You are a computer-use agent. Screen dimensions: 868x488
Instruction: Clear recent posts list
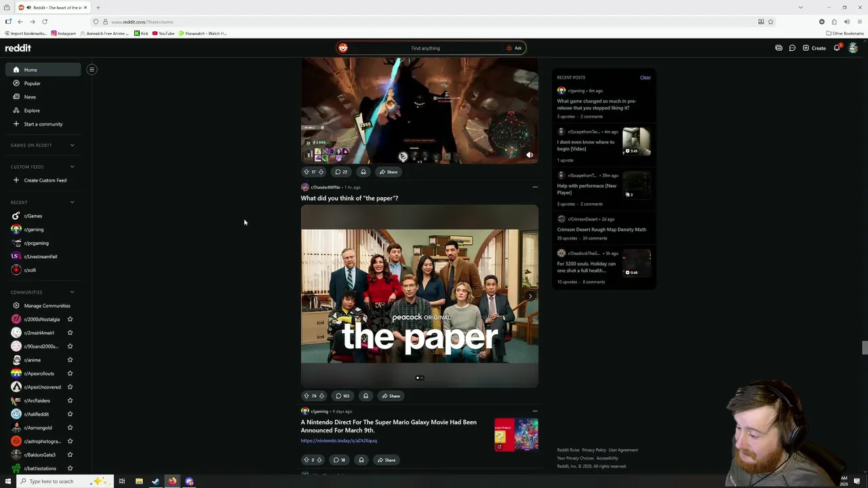tap(645, 77)
